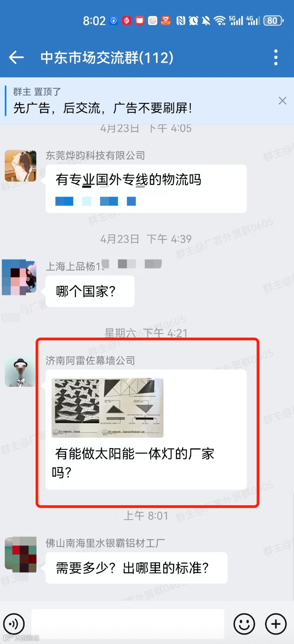Tap message text 有能做太阳能一体灯的厂家吗？
Screen dimensions: 294x644
point(133,462)
